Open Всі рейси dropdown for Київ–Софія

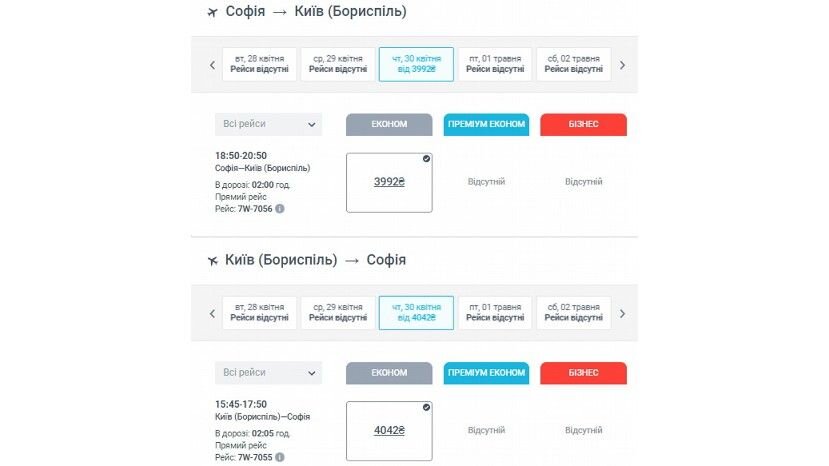tap(268, 373)
